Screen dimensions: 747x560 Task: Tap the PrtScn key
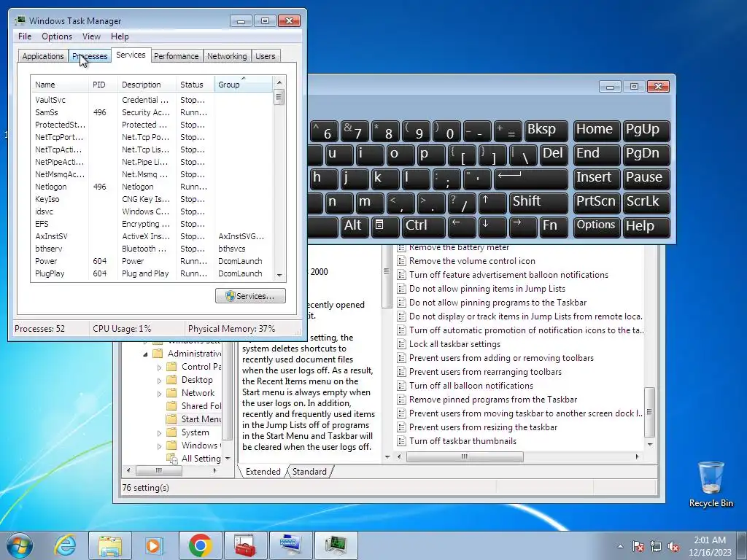(x=597, y=203)
